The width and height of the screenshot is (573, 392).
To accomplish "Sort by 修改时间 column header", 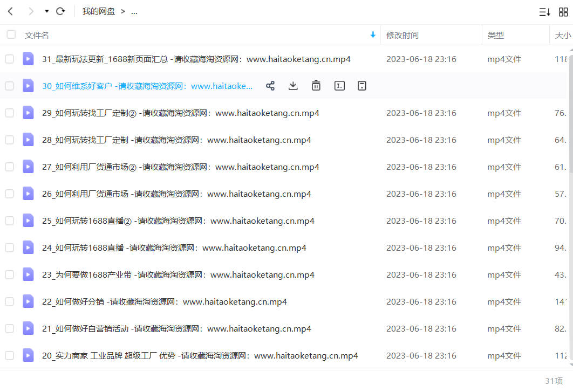I will pyautogui.click(x=403, y=36).
